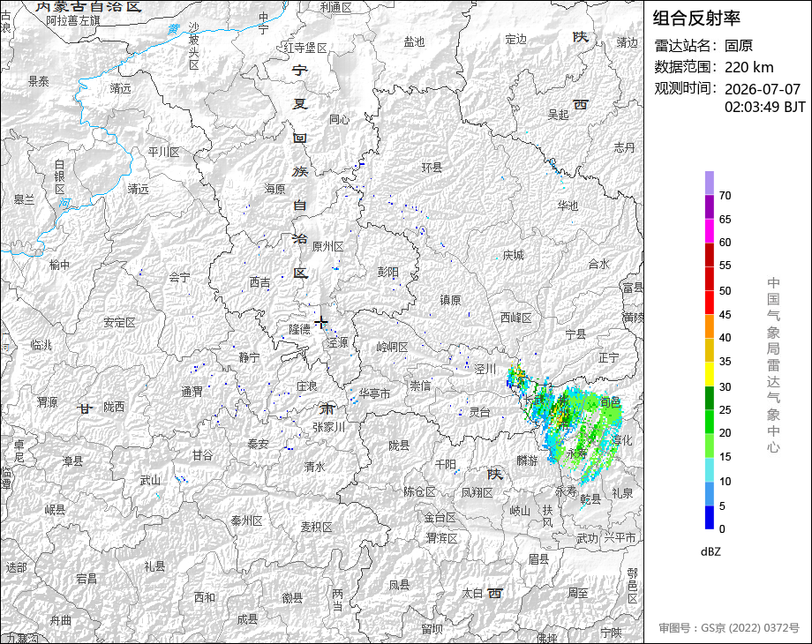
Task: Click the orange swatch between 40 and 45
Action: (x=710, y=326)
